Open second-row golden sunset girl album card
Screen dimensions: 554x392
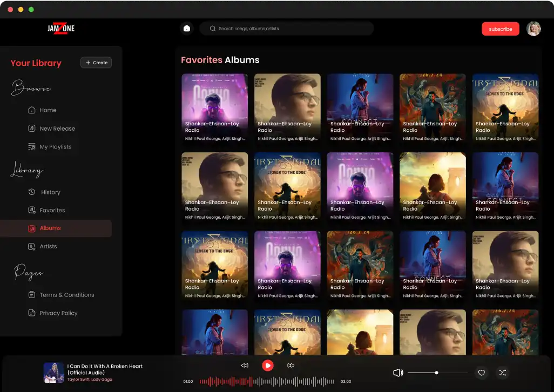click(x=433, y=187)
